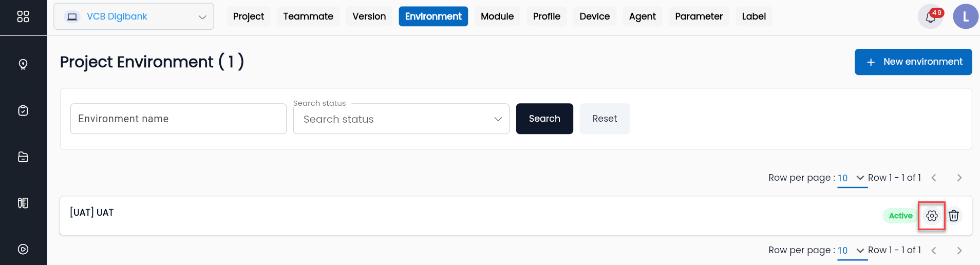Open the clipboard checklist sidebar icon
Image resolution: width=980 pixels, height=265 pixels.
(23, 110)
